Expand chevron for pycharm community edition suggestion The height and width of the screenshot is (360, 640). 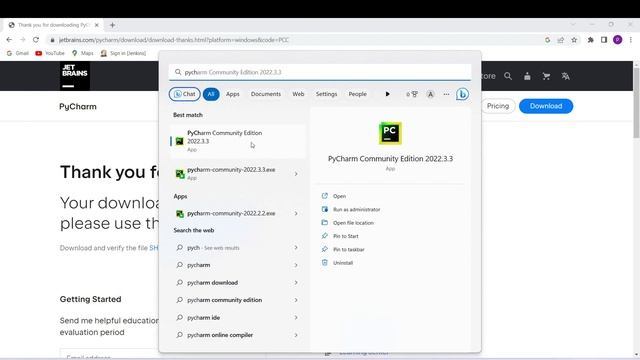[296, 300]
